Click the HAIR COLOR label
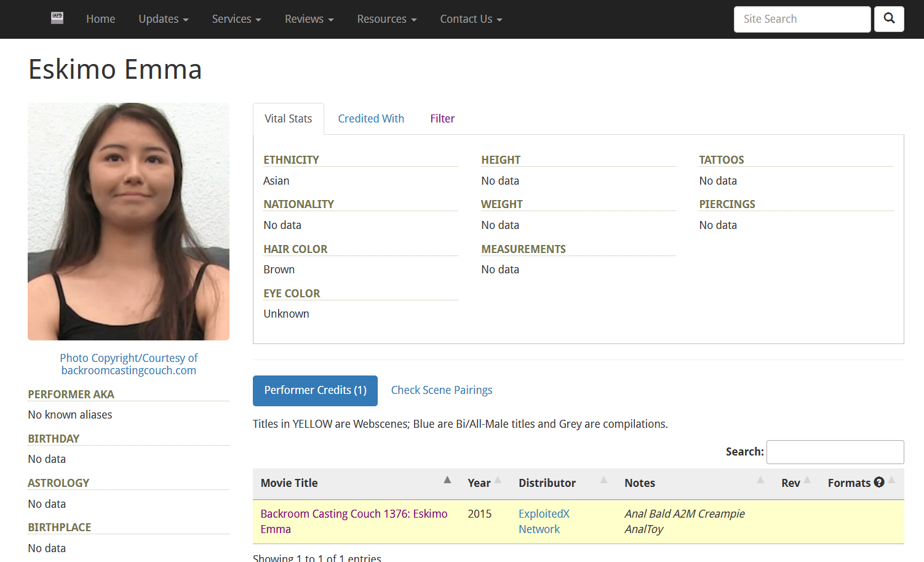 (295, 249)
